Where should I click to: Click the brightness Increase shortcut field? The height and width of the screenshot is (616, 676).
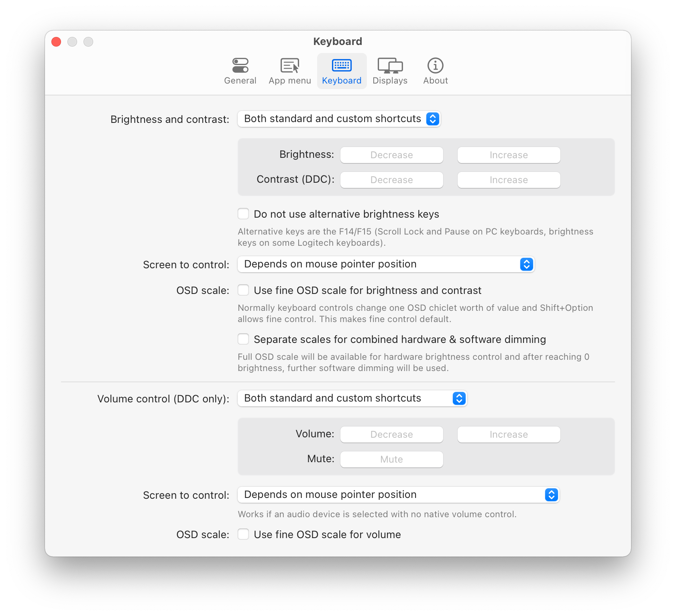(508, 155)
